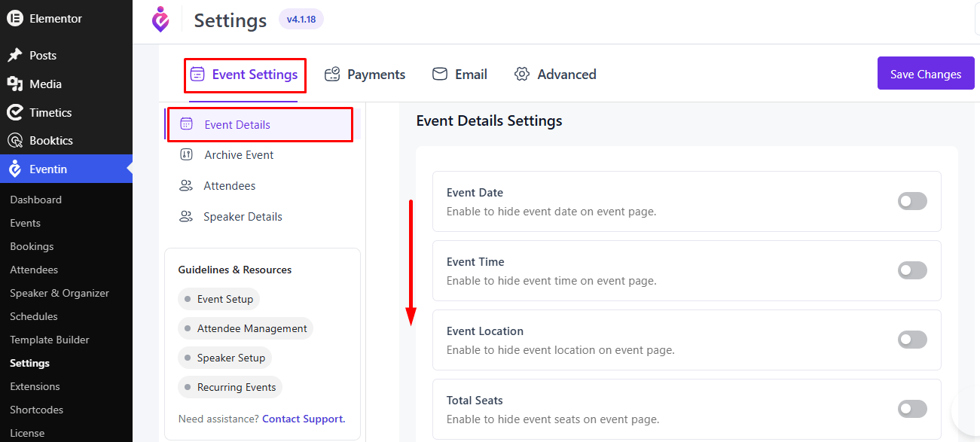This screenshot has height=442, width=980.
Task: Open Speaker Details settings section
Action: coord(262,216)
